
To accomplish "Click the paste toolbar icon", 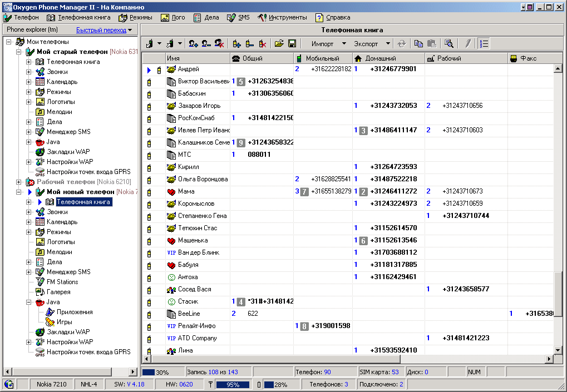I will pos(431,44).
